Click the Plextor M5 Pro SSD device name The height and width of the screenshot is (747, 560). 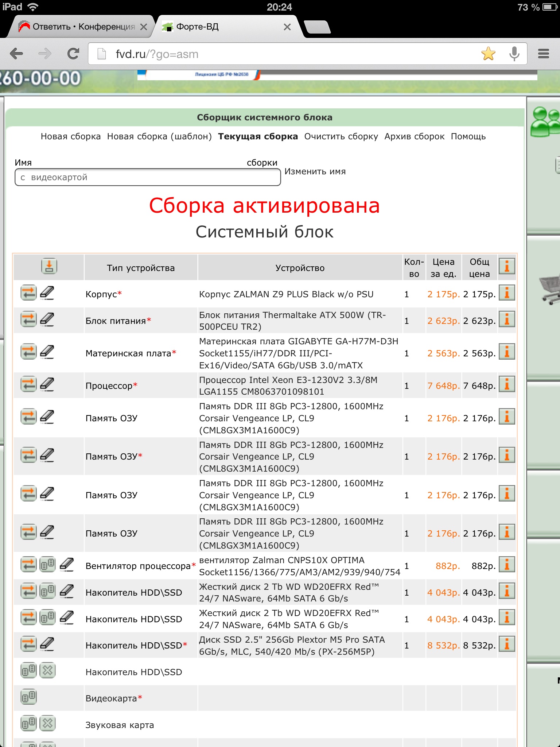coord(292,646)
